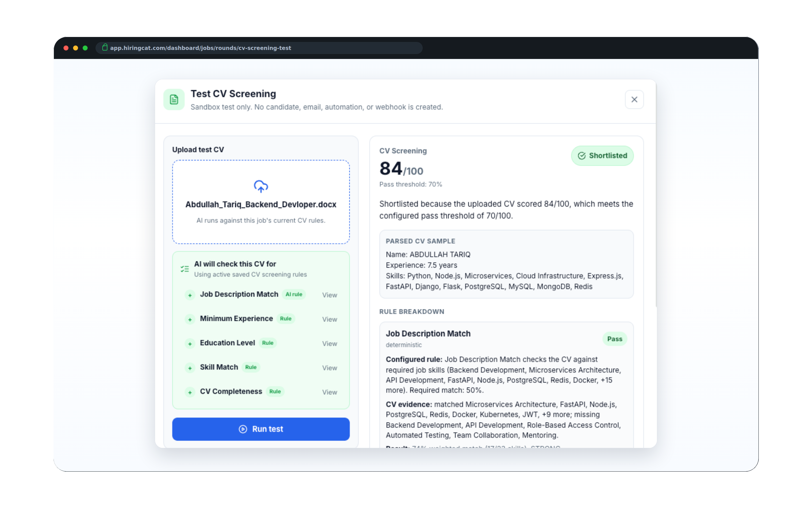The image size is (812, 508).
Task: Click the Rule tag next to CV Completeness
Action: [x=275, y=391]
